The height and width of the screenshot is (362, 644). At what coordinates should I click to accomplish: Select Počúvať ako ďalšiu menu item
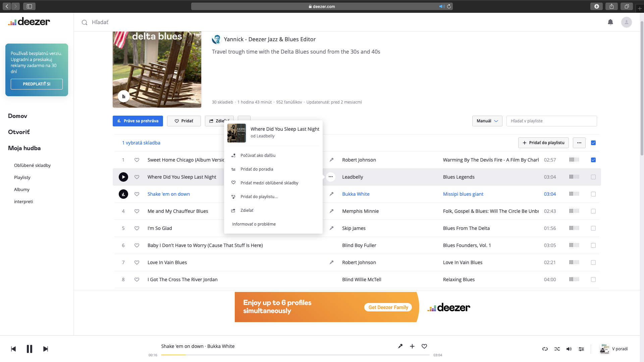(x=273, y=156)
